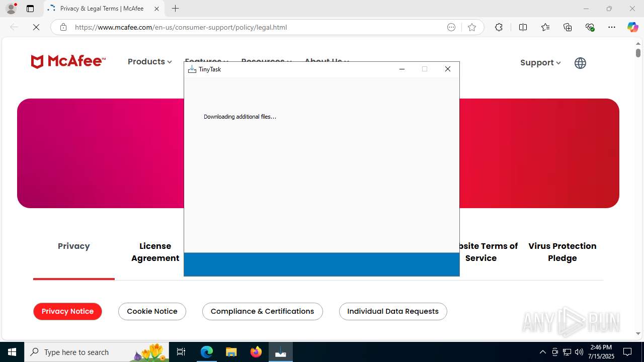Screen dimensions: 644x362
Task: Close the TinyTask installer window
Action: click(448, 69)
